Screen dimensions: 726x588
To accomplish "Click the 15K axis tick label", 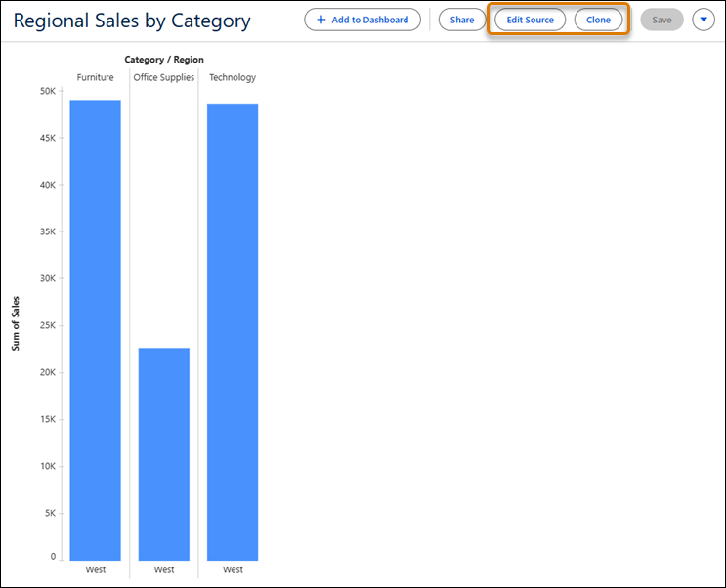I will 48,419.
